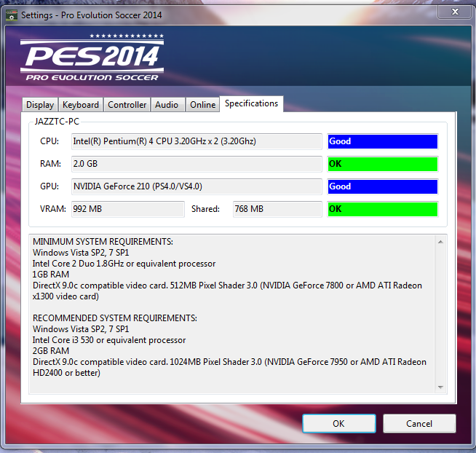The height and width of the screenshot is (453, 476).
Task: Click the VRAM 992 MB field
Action: click(x=127, y=209)
